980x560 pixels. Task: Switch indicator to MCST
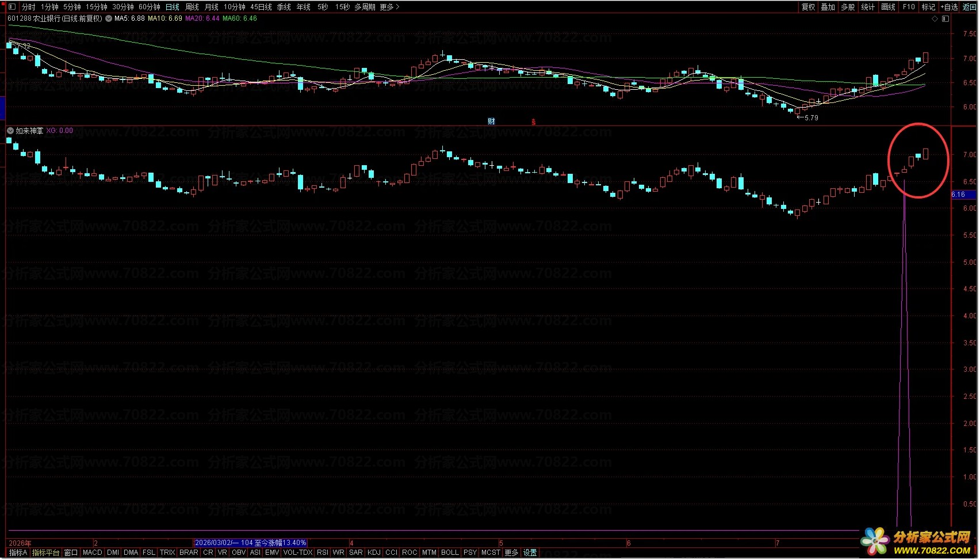pyautogui.click(x=491, y=553)
